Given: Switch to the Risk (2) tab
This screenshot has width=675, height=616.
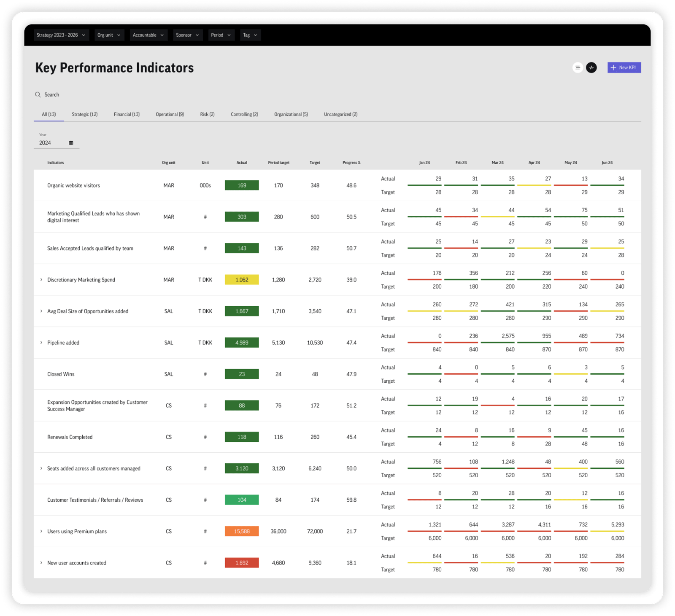Looking at the screenshot, I should coord(207,114).
